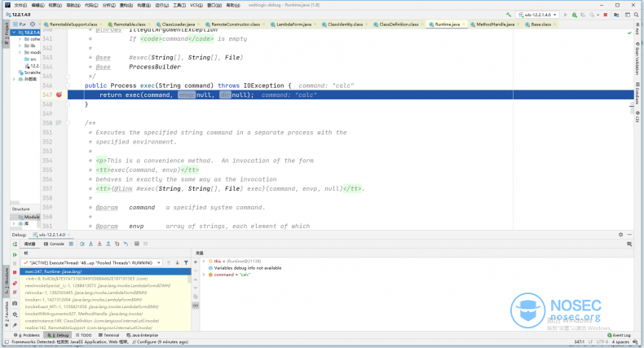Viewport: 644px width, 348px height.
Task: Expand 'command' variable node
Action: click(204, 275)
